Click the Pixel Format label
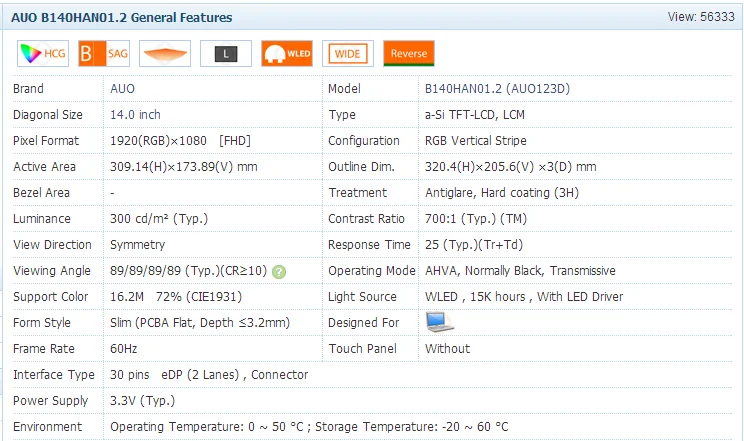The image size is (744, 441). click(46, 141)
